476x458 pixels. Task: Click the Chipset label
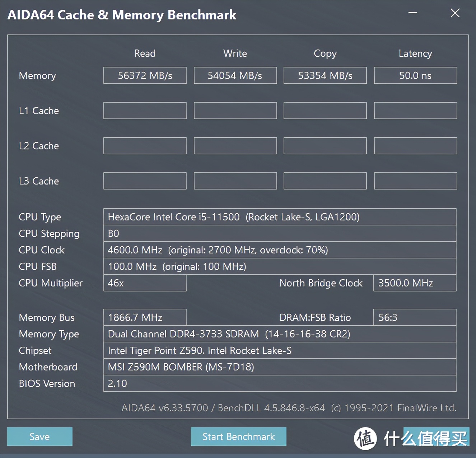point(35,351)
